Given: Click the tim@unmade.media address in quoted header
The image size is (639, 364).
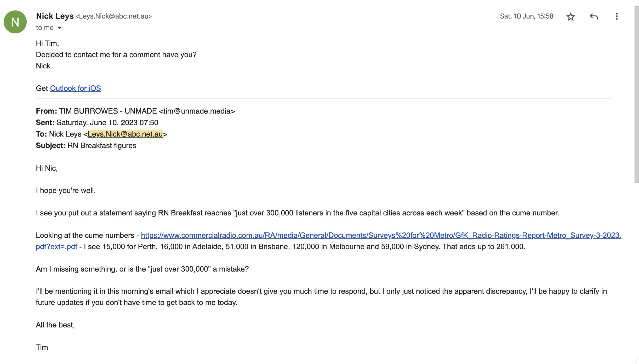Looking at the screenshot, I should (199, 111).
